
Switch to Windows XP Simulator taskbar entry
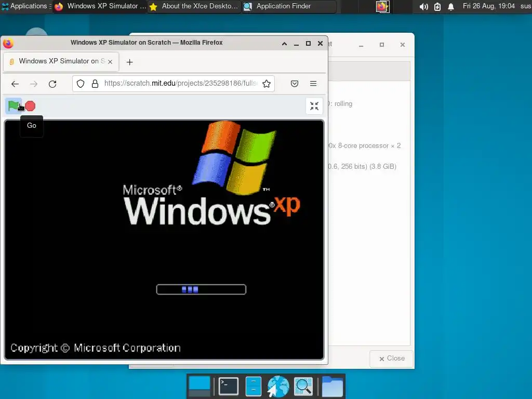click(100, 6)
